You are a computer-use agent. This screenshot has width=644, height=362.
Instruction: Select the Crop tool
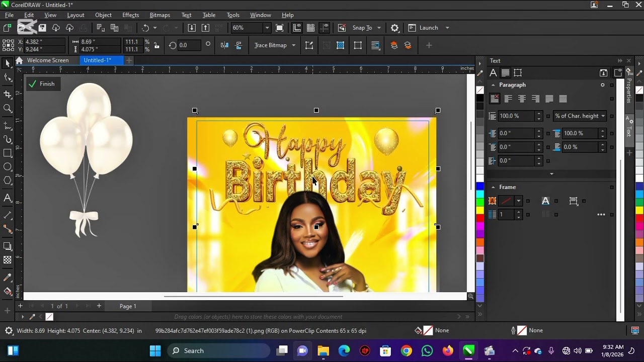[x=8, y=94]
